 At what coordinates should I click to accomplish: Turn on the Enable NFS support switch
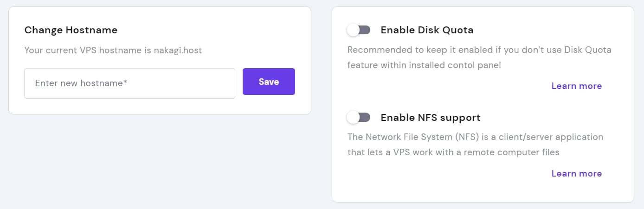358,118
